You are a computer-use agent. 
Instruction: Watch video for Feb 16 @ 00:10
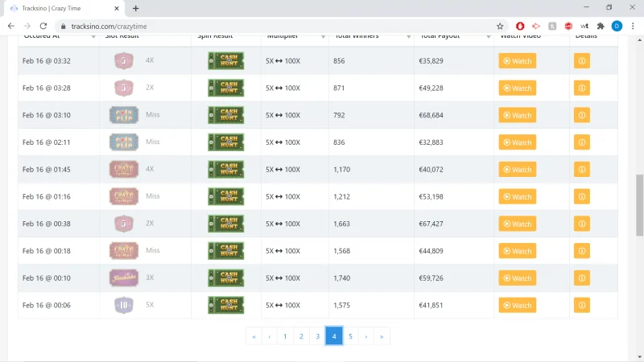tap(518, 278)
